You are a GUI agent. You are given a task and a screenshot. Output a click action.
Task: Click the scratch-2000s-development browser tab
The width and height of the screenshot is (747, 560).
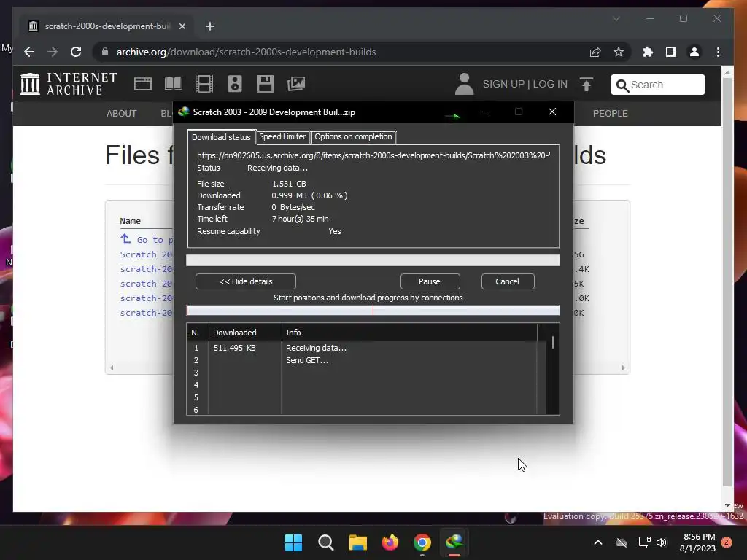click(106, 26)
